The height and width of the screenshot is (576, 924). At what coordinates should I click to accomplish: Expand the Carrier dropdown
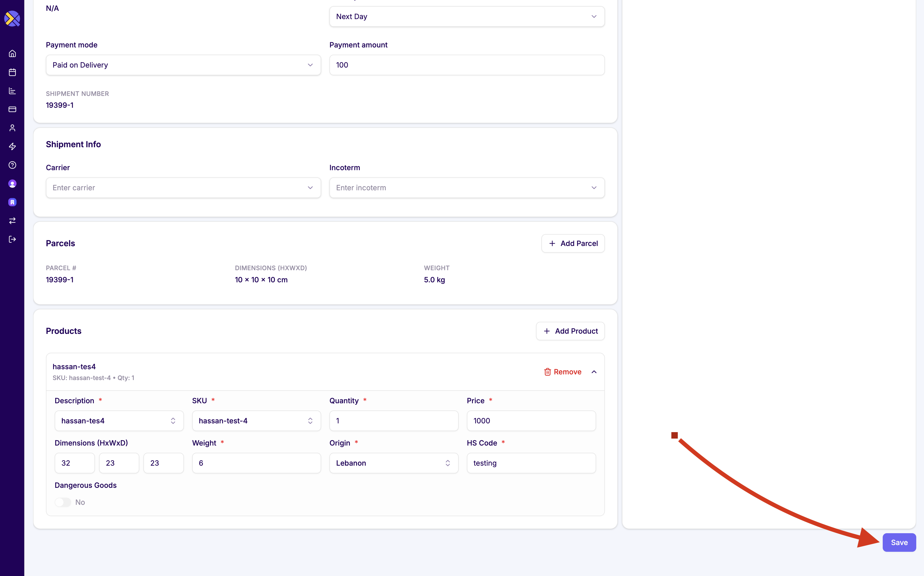point(183,188)
